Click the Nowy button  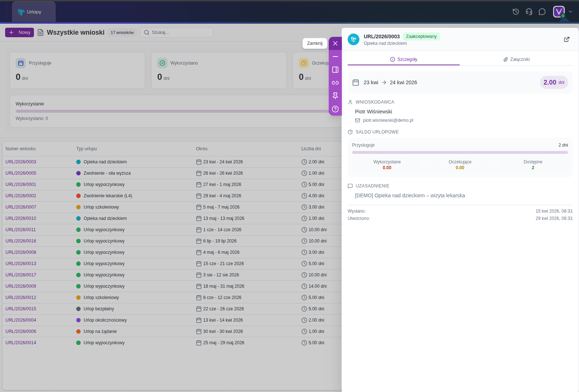click(20, 32)
